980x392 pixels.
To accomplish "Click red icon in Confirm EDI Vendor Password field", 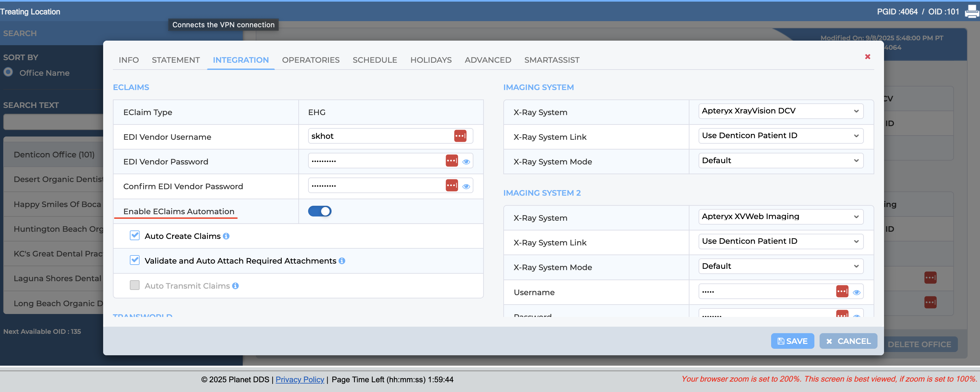I will (x=452, y=186).
